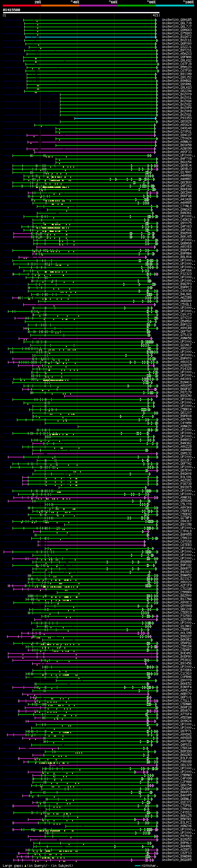Viewport: 197px width, 868px height.
Task: Open hit UniRef100_Q6L7J7
Action: [177, 26]
